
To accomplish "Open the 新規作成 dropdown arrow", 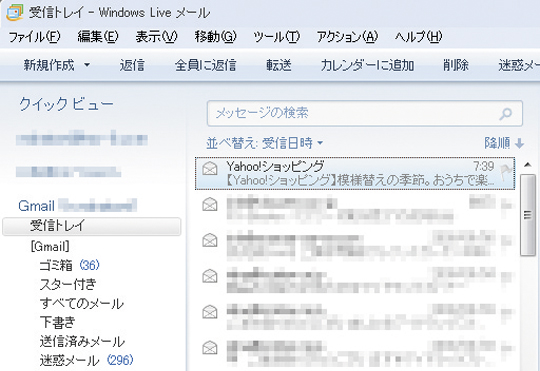I will (x=87, y=65).
